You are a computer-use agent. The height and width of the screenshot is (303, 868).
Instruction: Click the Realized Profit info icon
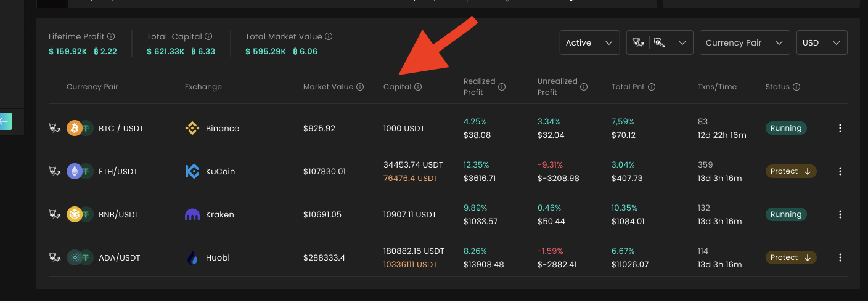pyautogui.click(x=502, y=87)
